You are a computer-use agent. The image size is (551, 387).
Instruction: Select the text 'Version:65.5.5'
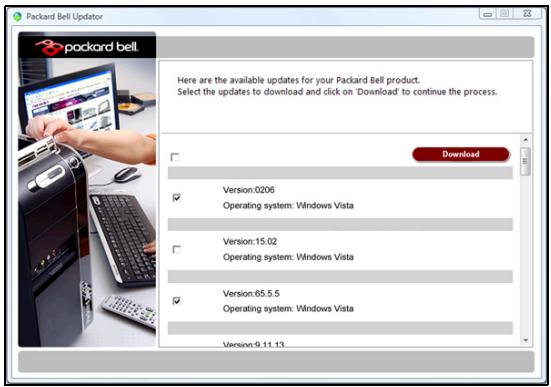(x=251, y=294)
